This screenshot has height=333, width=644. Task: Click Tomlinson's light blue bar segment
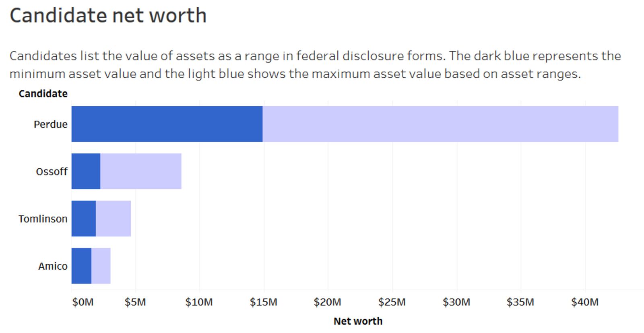(113, 219)
